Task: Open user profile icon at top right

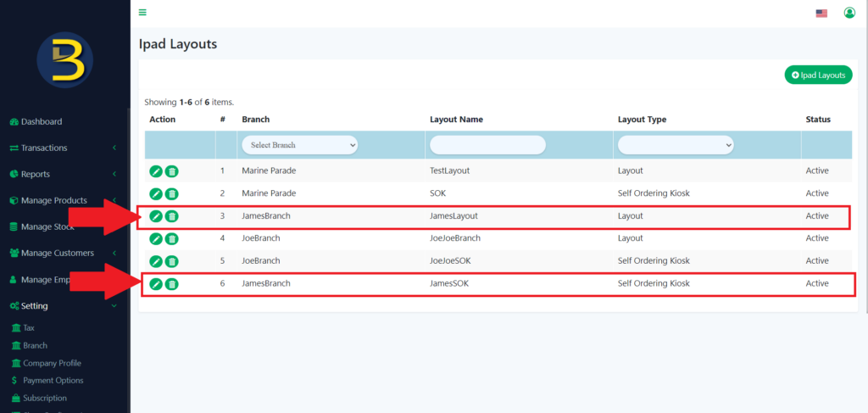Action: tap(849, 13)
